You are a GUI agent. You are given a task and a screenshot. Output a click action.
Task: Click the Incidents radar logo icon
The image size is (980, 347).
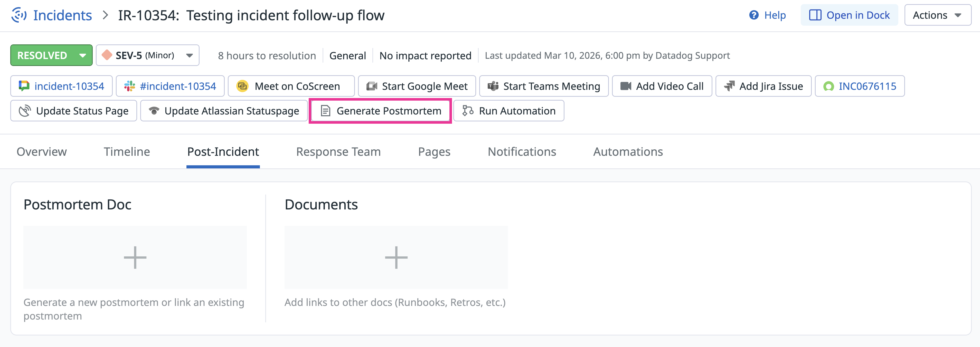[x=19, y=15]
